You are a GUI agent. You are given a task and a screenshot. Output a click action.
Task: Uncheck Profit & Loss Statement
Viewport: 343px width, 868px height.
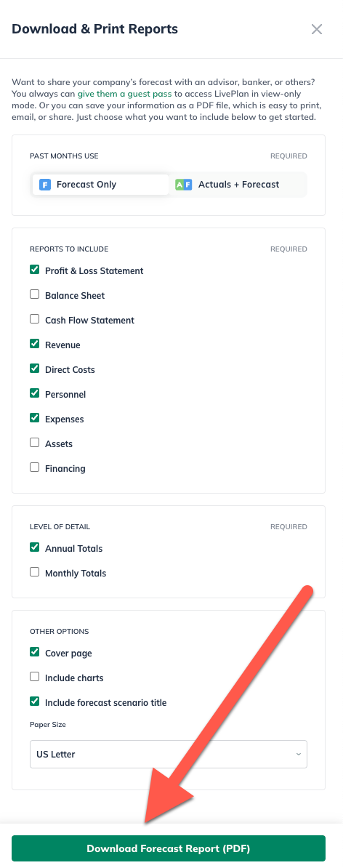34,270
